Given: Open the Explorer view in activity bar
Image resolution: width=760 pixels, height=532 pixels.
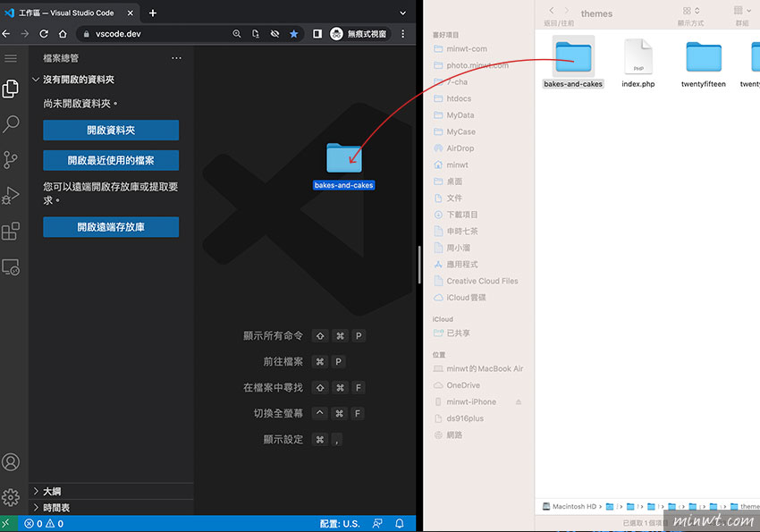Looking at the screenshot, I should 11,89.
